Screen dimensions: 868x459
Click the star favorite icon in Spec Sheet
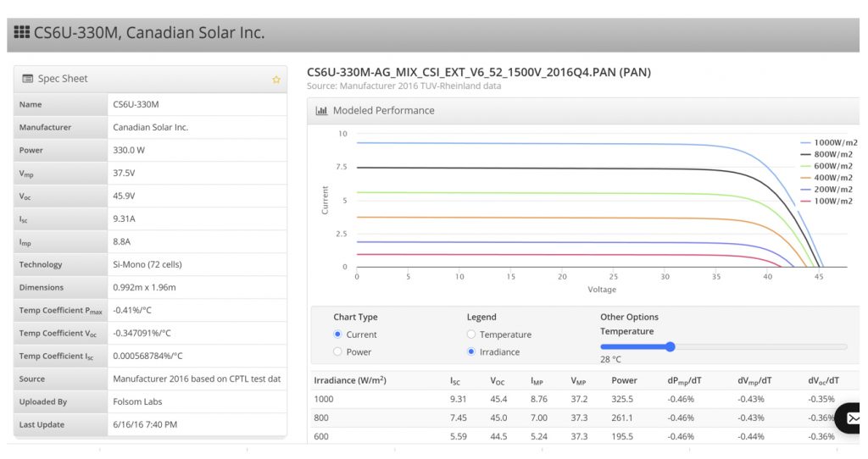(x=276, y=80)
